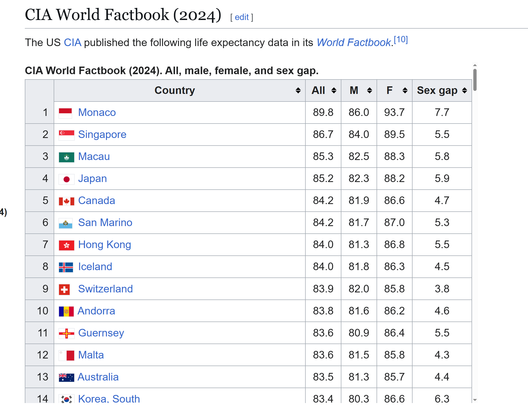This screenshot has height=420, width=528.
Task: Sort table by Country column arrows
Action: pyautogui.click(x=298, y=90)
